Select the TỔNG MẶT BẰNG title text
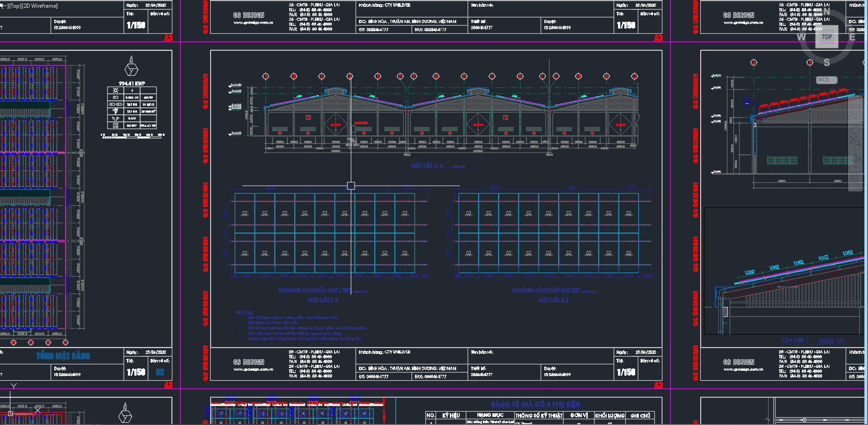Screen dimensions: 868x425 tap(63, 356)
